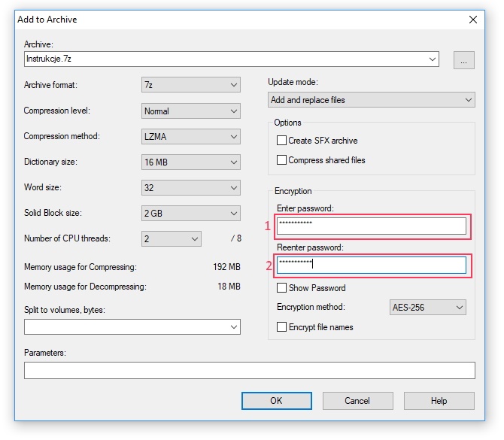Expand the Compression level dropdown

[x=190, y=111]
